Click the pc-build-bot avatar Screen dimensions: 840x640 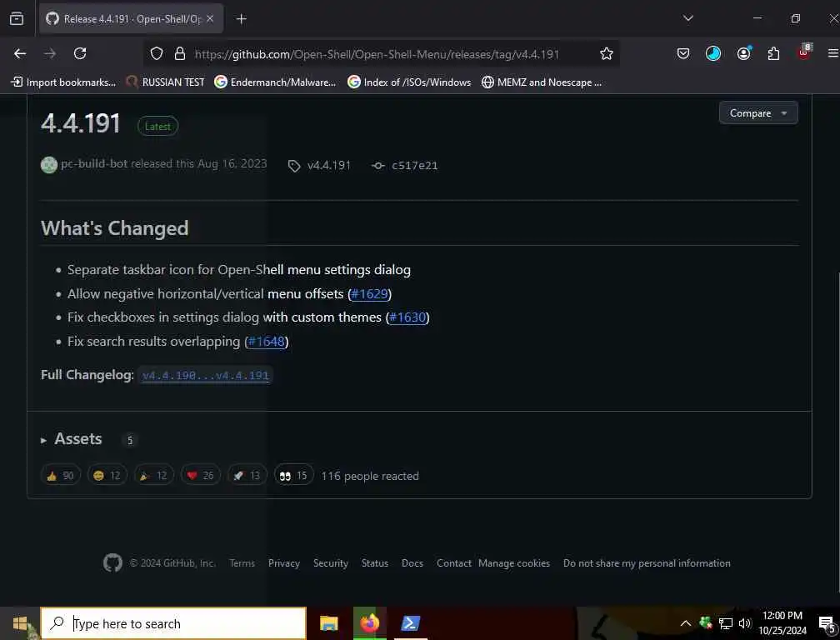tap(48, 164)
